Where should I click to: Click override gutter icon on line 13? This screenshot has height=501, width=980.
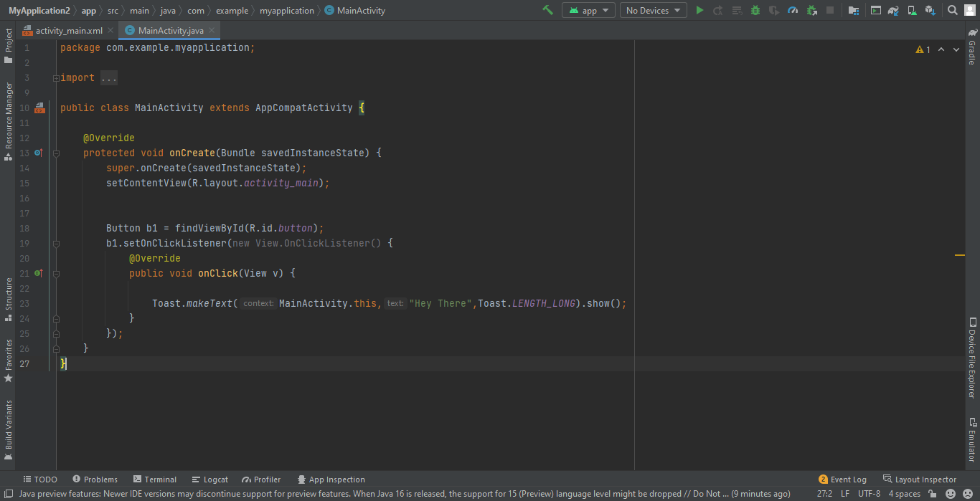[39, 153]
